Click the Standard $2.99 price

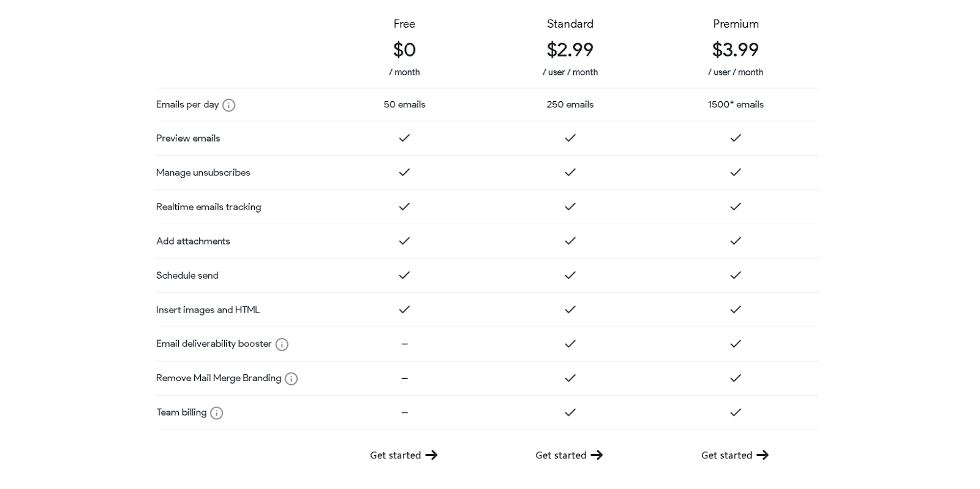(x=570, y=50)
